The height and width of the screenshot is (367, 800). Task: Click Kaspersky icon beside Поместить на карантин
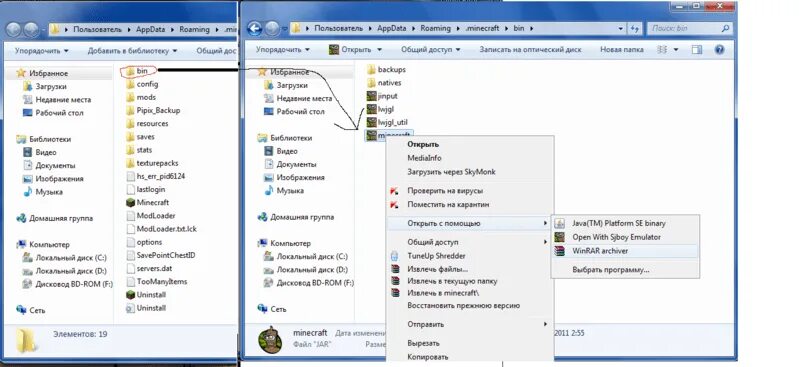394,205
